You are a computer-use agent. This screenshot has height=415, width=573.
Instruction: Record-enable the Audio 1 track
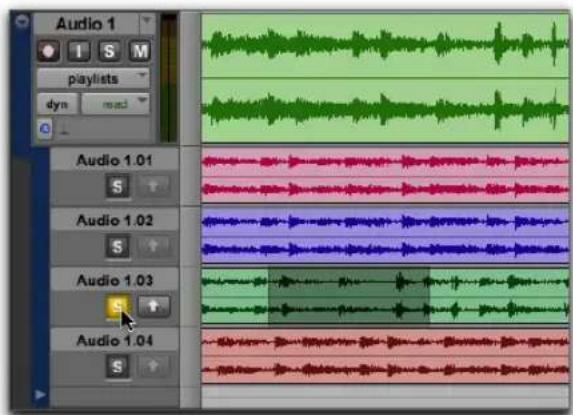click(48, 51)
